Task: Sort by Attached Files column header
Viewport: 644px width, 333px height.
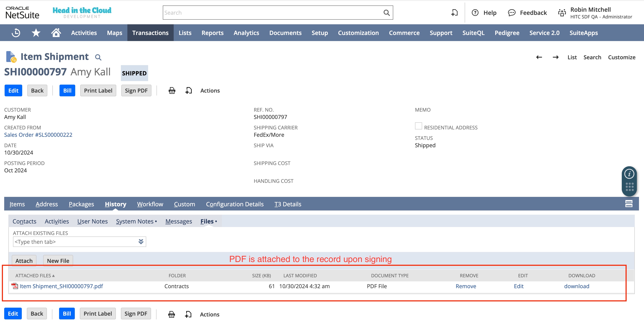Action: tap(33, 275)
